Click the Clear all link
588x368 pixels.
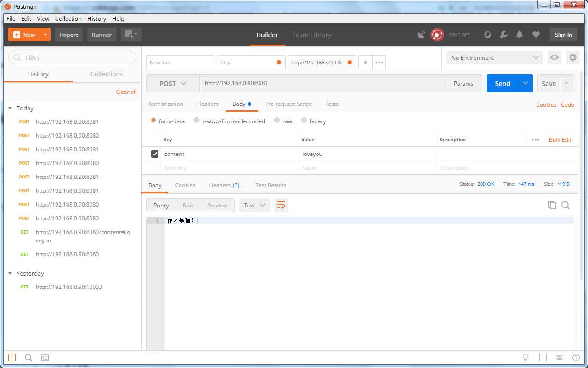(126, 92)
